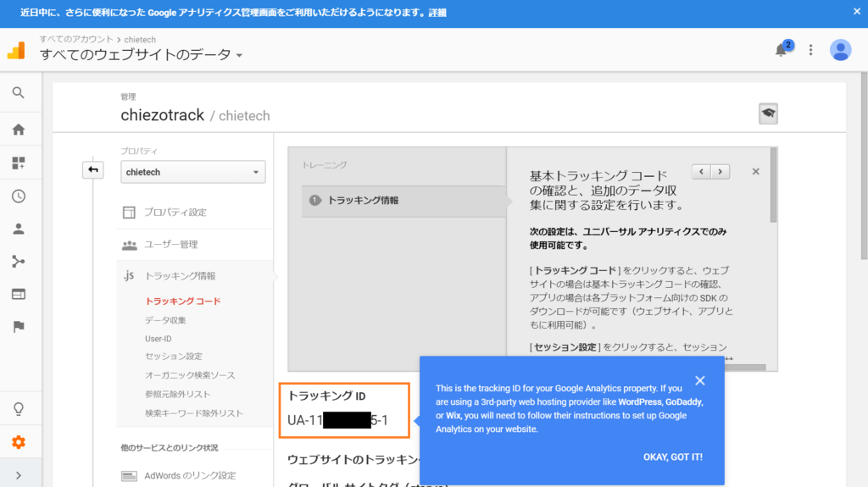868x487 pixels.
Task: Select オーガニック検索ソース submenu item
Action: tap(190, 374)
